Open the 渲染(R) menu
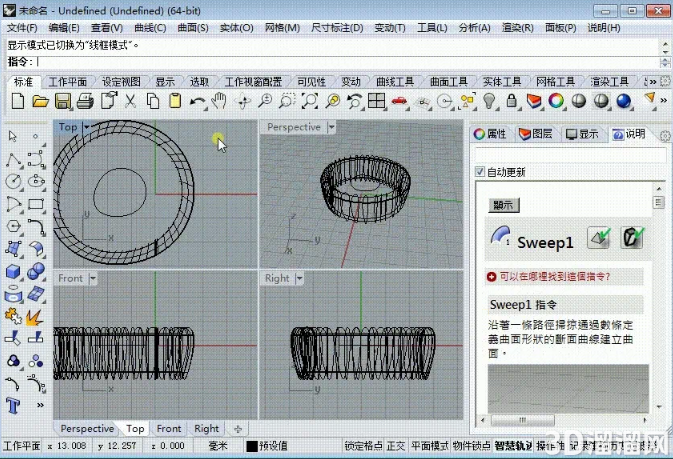The width and height of the screenshot is (673, 459). 517,28
